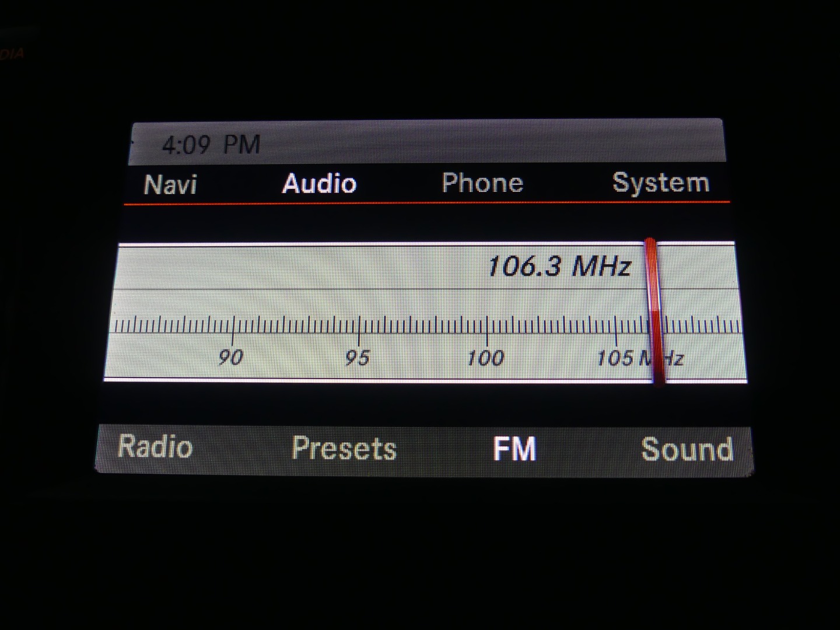This screenshot has height=630, width=840.
Task: Select the Audio tab
Action: click(x=319, y=183)
